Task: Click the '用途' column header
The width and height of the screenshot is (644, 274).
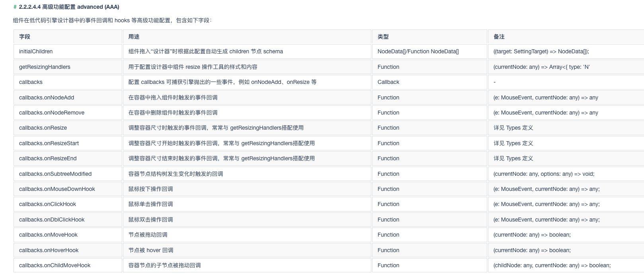Action: 247,37
